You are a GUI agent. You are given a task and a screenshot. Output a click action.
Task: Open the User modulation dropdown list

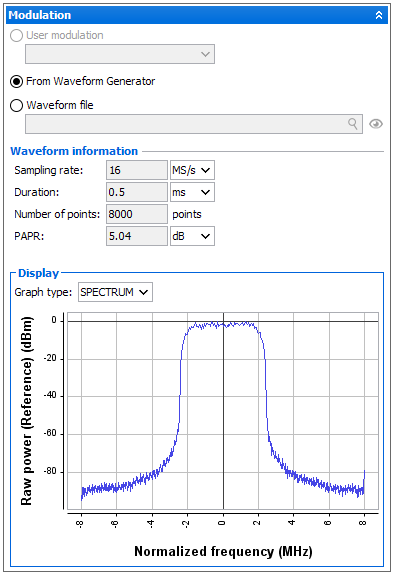(x=120, y=54)
